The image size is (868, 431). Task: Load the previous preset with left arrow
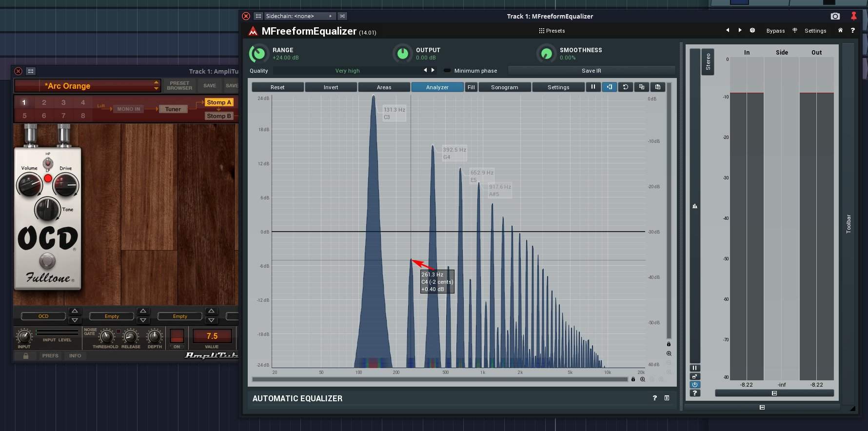[x=728, y=30]
